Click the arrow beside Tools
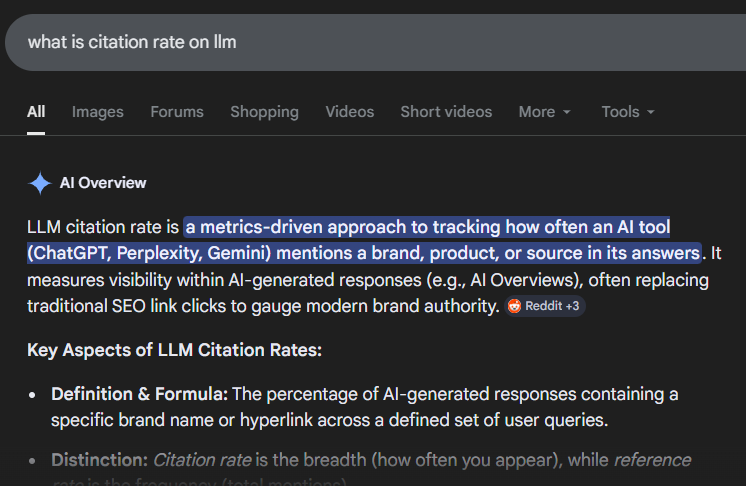Image resolution: width=746 pixels, height=486 pixels. (x=651, y=113)
